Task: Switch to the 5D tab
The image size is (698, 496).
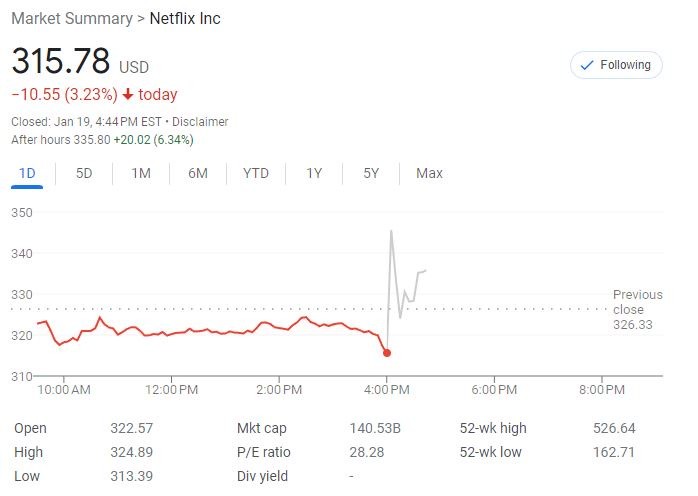Action: (84, 173)
